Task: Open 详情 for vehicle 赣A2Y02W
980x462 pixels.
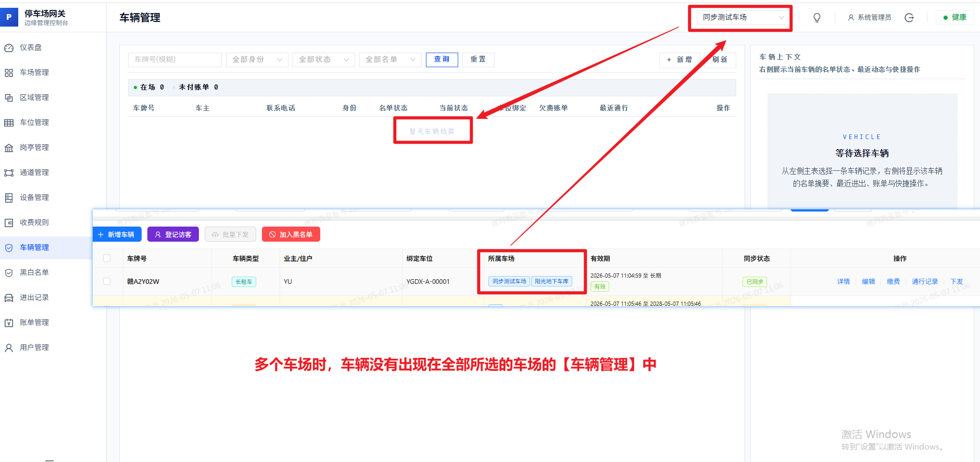Action: (844, 281)
